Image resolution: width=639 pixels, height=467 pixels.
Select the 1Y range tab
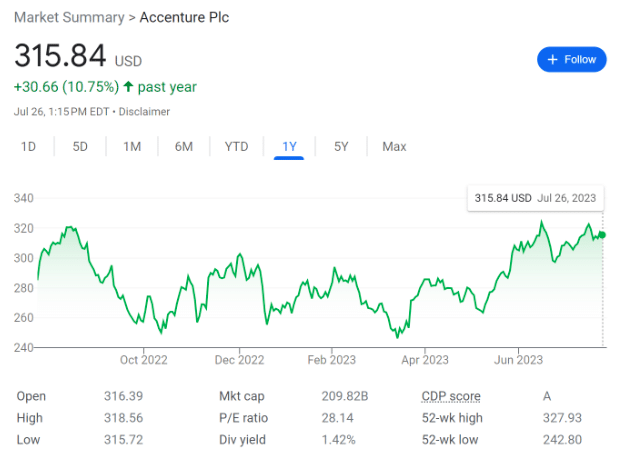289,147
